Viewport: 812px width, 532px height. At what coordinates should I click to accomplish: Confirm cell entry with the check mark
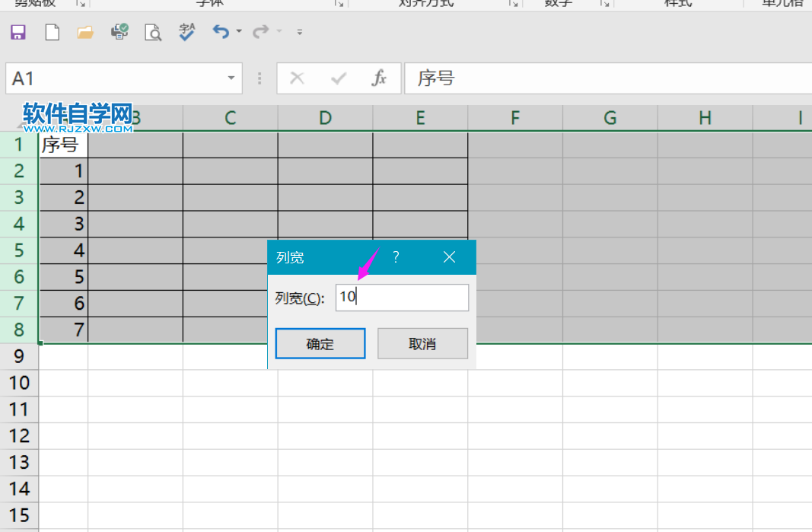(x=338, y=78)
